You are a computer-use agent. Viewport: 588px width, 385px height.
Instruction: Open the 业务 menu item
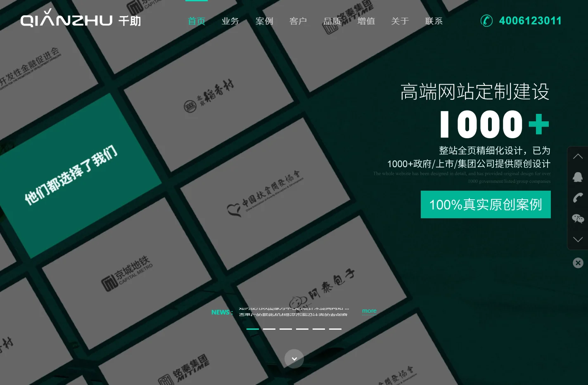230,21
